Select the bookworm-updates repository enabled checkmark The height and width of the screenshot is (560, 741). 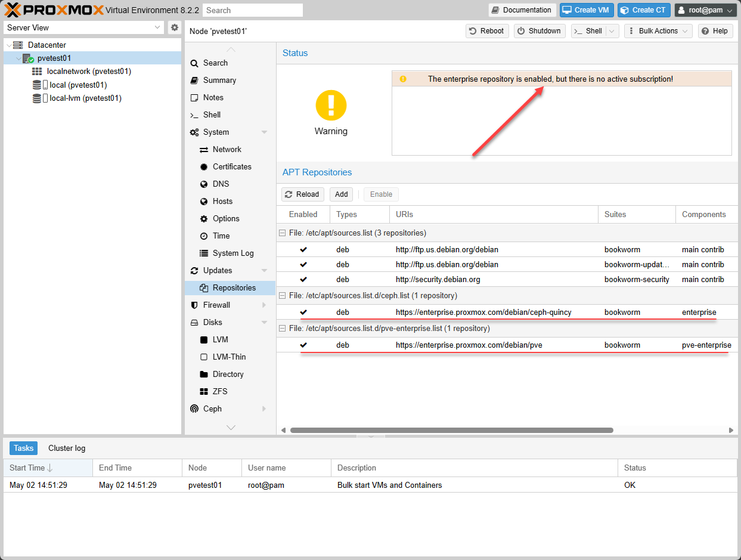point(303,264)
